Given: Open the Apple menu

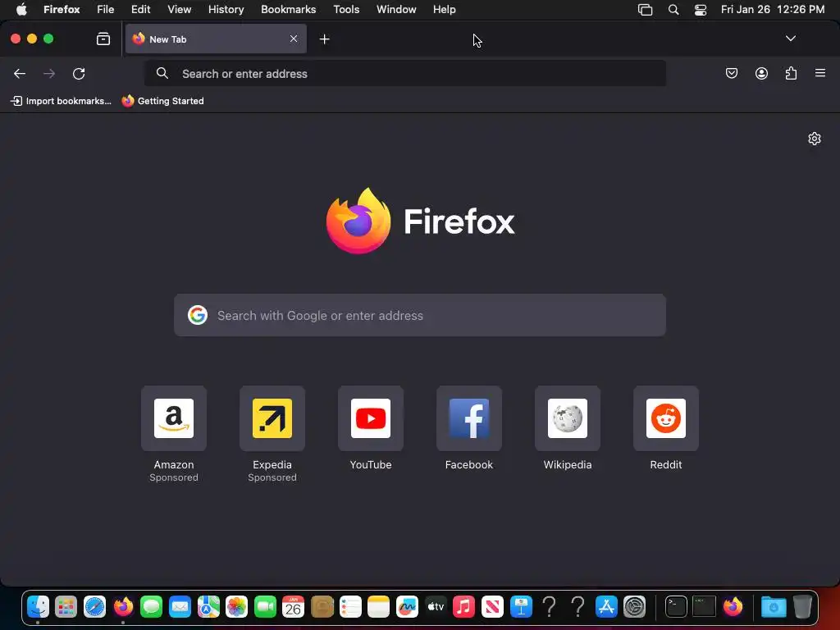Looking at the screenshot, I should click(x=21, y=10).
